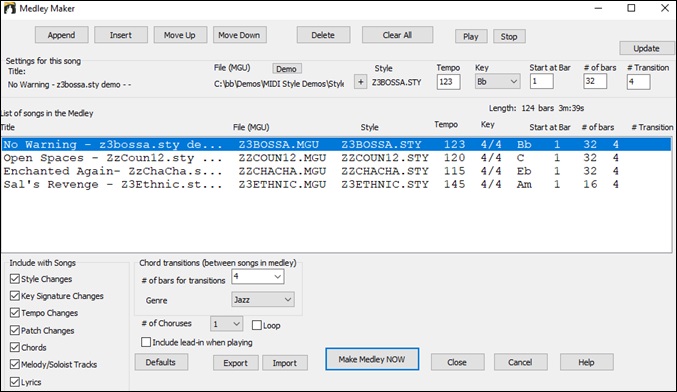
Task: Minimize the Medley Maker window
Action: pos(598,8)
